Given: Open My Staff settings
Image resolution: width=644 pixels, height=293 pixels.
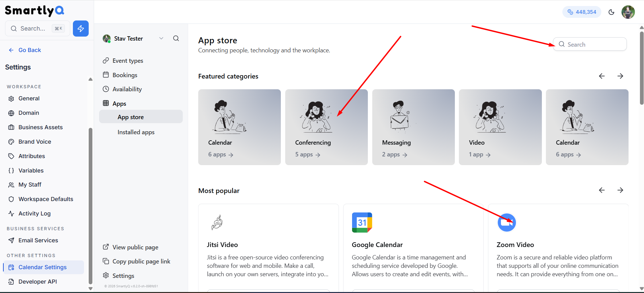Looking at the screenshot, I should [30, 185].
